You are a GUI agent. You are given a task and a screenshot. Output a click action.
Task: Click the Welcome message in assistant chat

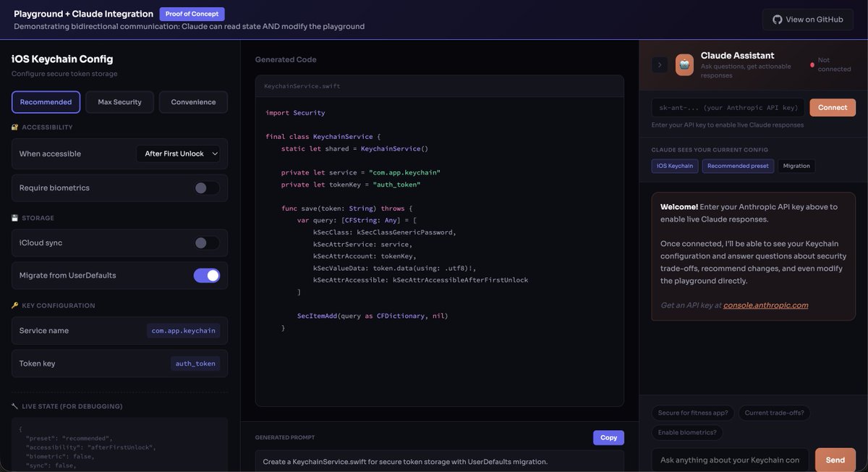click(x=754, y=256)
